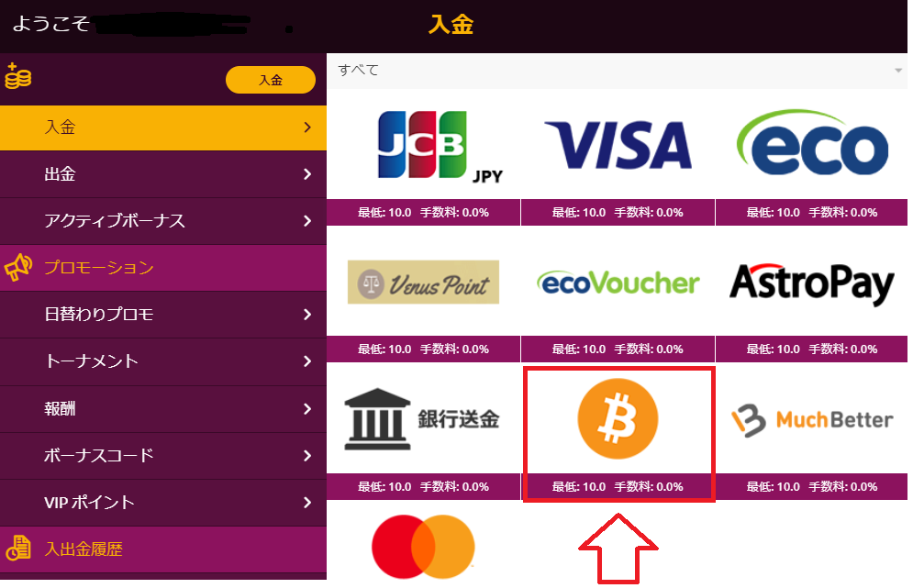The height and width of the screenshot is (588, 913).
Task: Select the AstroPay deposit method
Action: coord(812,284)
